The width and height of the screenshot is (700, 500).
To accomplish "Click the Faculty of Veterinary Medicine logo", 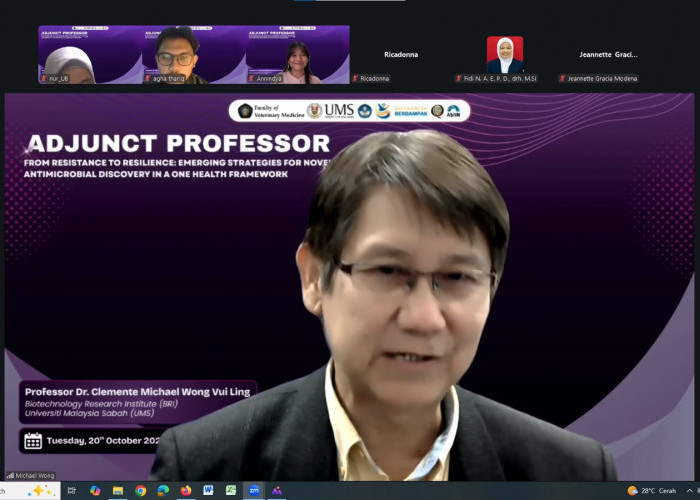I will tap(271, 111).
